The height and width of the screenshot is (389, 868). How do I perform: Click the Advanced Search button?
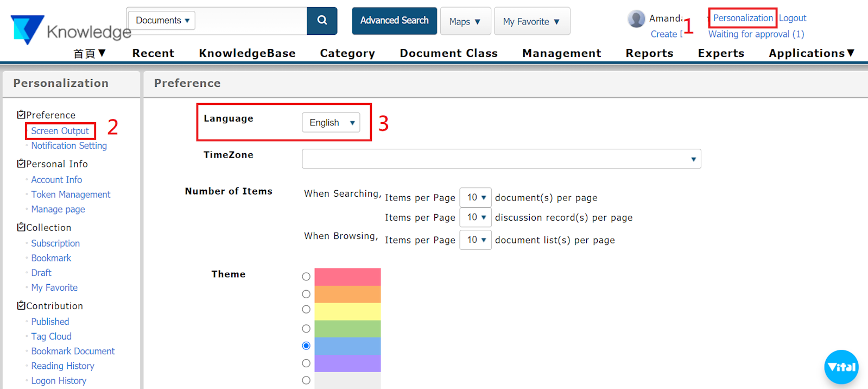394,21
